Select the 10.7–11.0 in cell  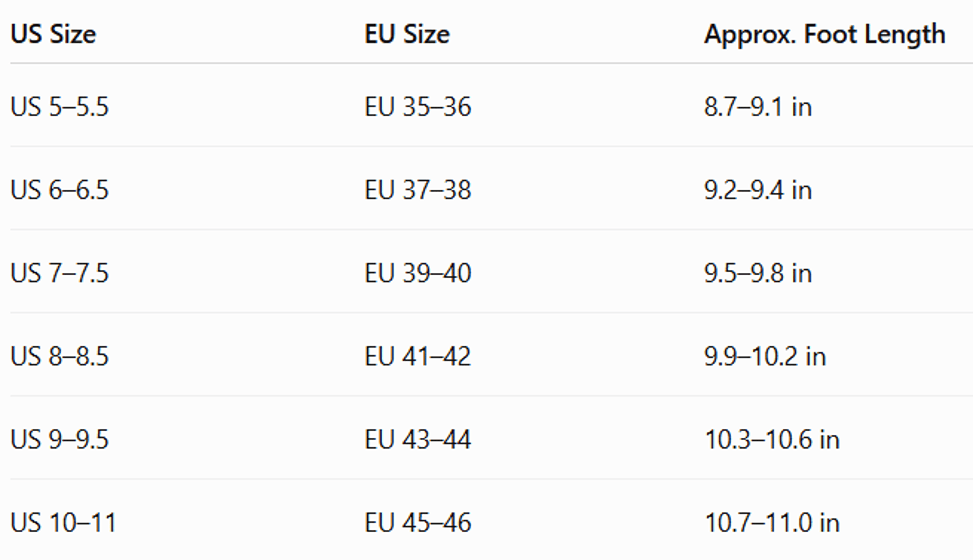point(772,522)
